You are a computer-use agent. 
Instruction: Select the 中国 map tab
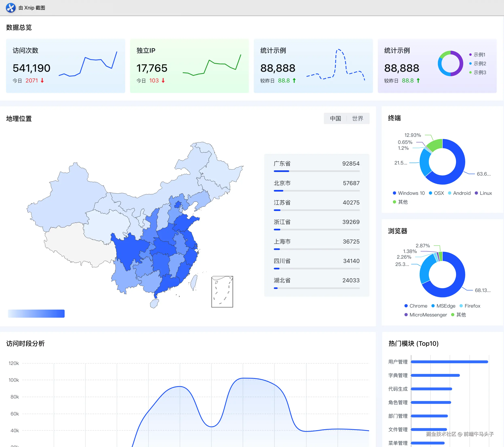pyautogui.click(x=335, y=118)
